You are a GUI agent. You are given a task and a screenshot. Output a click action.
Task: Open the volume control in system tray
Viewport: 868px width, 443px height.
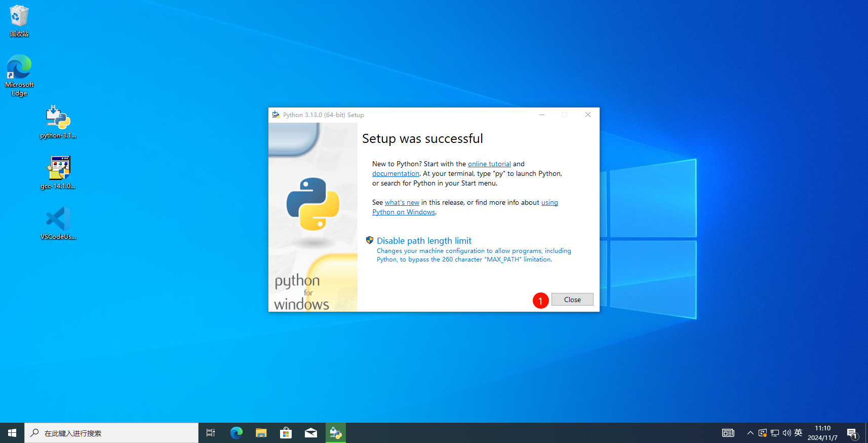click(x=786, y=433)
